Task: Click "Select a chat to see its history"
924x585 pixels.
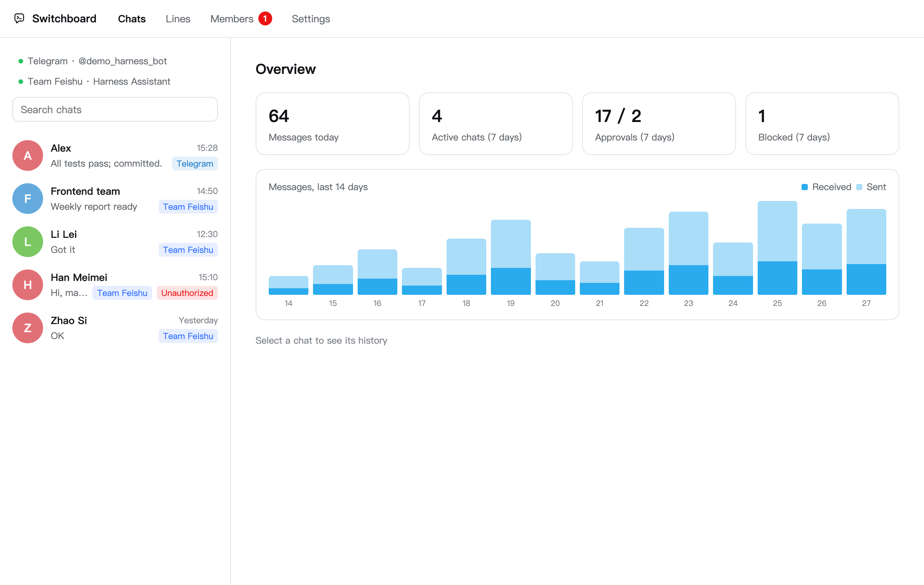Action: coord(321,341)
